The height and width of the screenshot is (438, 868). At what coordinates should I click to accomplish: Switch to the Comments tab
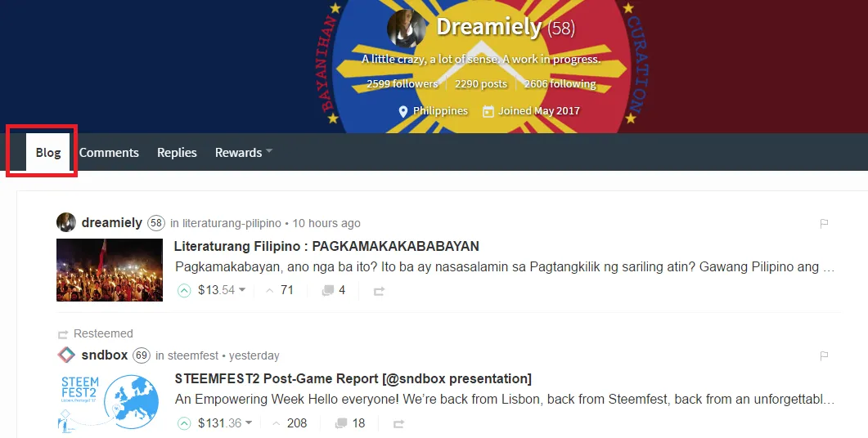(x=109, y=152)
